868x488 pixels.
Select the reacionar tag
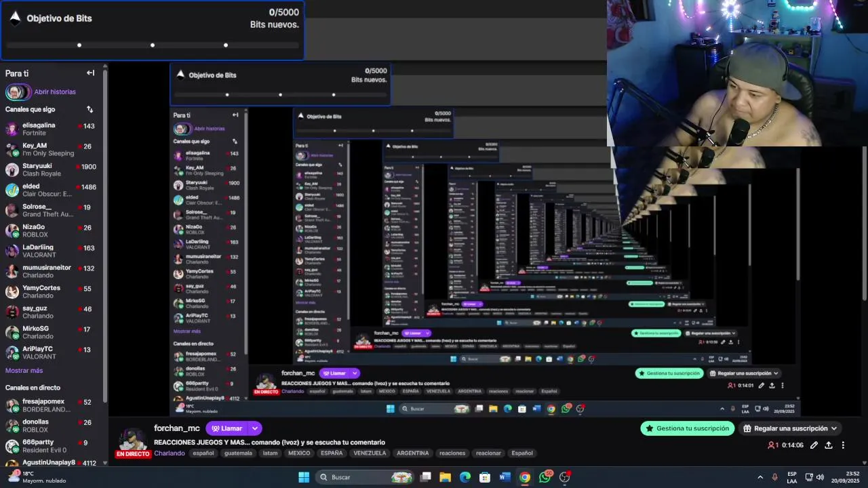click(488, 453)
